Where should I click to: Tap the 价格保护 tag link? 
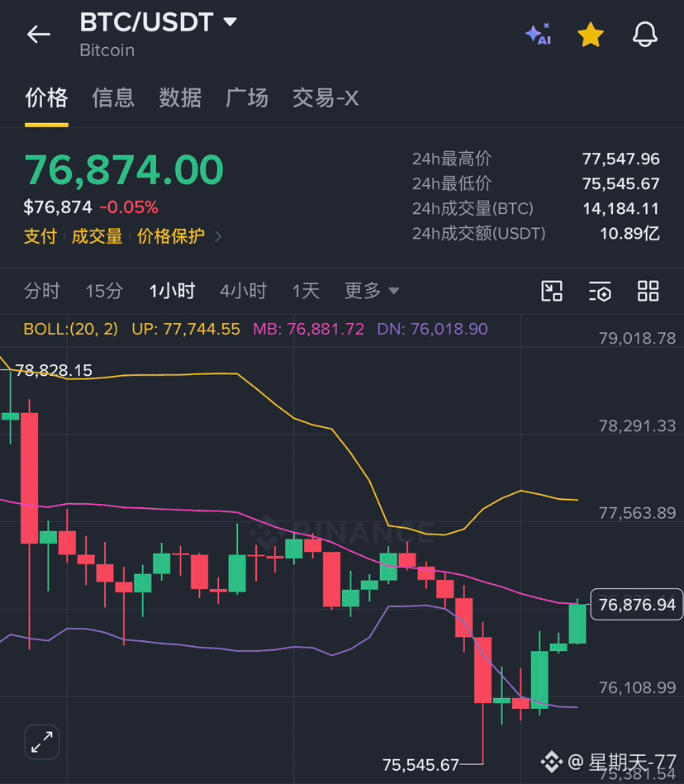[171, 236]
